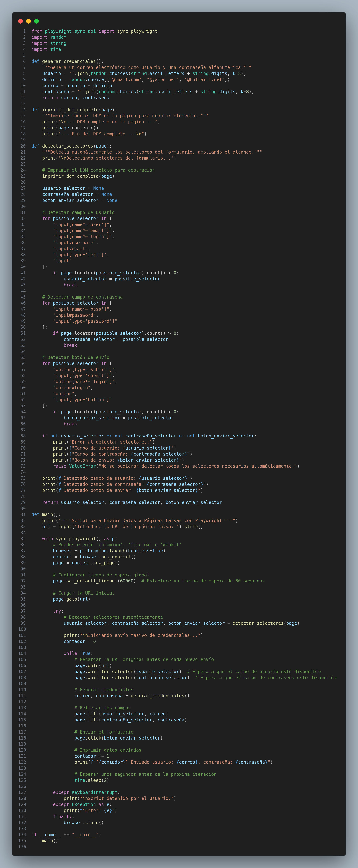358x868 pixels.
Task: Click 'contraseña_selector = possible_selector' line
Action: [116, 339]
